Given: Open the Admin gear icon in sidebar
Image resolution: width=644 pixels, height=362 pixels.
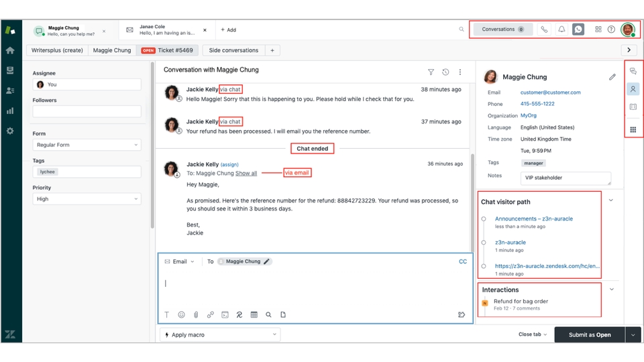Looking at the screenshot, I should tap(10, 131).
